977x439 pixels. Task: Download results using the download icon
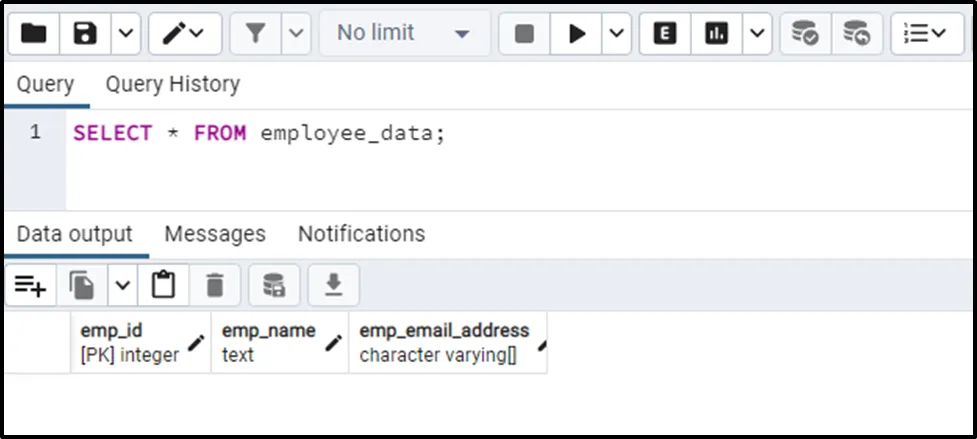[x=334, y=287]
